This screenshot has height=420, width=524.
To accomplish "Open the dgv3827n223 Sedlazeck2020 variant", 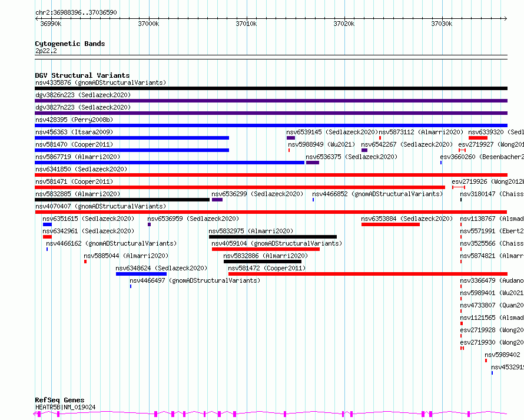I will pyautogui.click(x=83, y=107).
